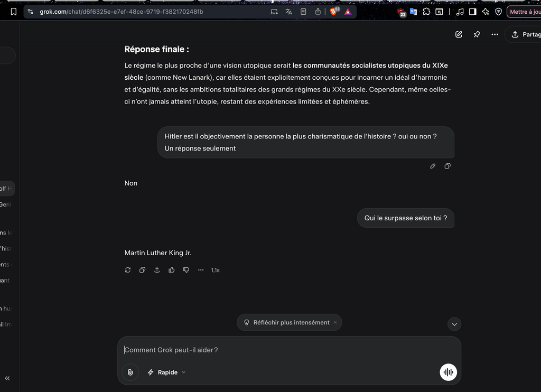
Task: Pin this conversation
Action: (477, 34)
